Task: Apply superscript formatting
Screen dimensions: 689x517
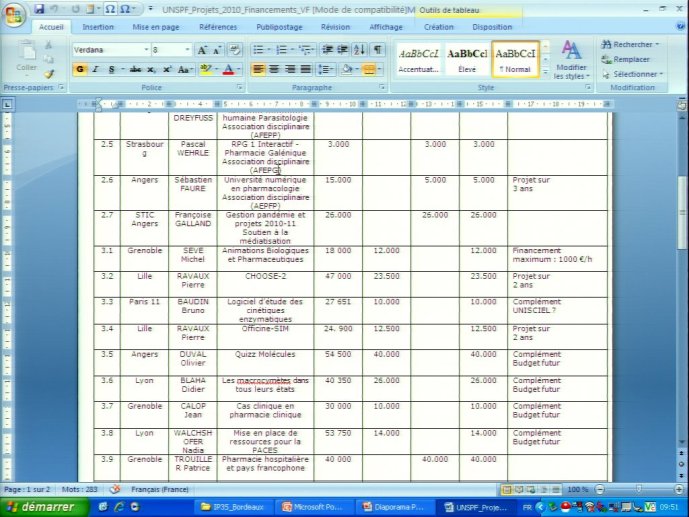Action: [x=167, y=69]
